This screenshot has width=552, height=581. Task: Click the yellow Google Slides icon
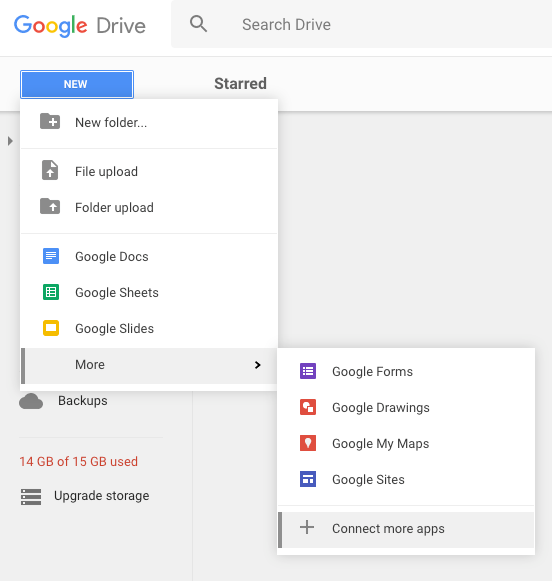click(51, 328)
